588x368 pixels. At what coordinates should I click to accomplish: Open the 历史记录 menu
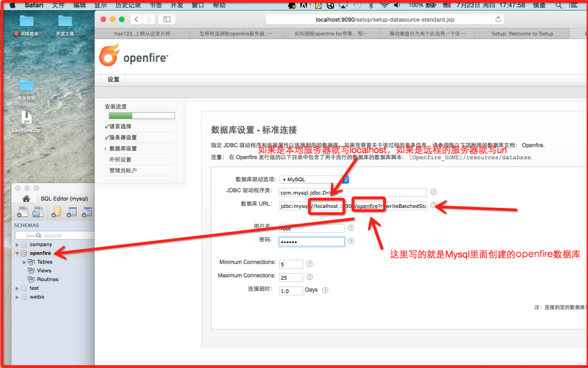pyautogui.click(x=128, y=5)
